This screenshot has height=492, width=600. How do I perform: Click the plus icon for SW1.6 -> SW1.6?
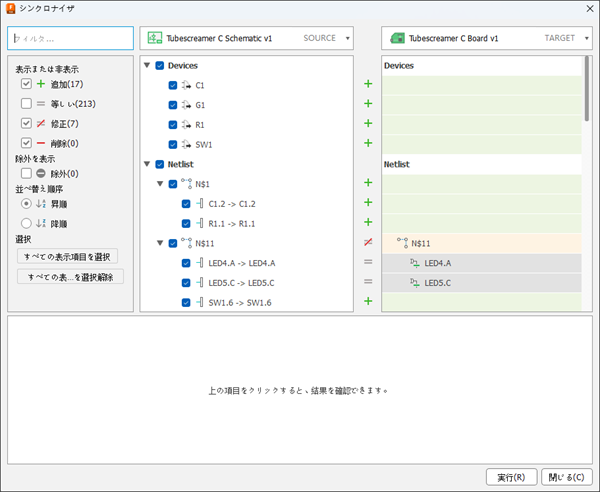pos(368,301)
